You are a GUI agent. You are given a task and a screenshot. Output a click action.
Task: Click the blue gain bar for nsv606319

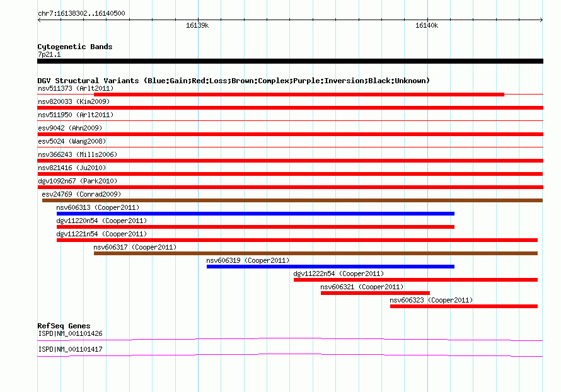[x=330, y=267]
